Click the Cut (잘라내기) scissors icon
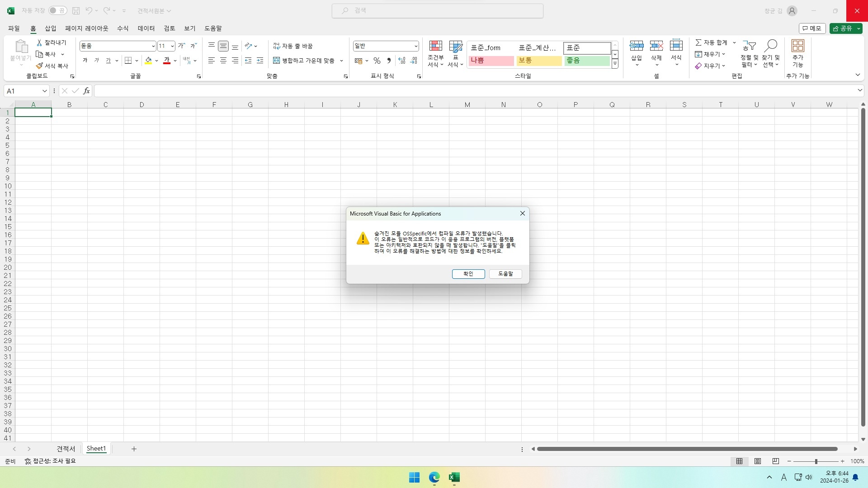This screenshot has height=488, width=868. pyautogui.click(x=39, y=42)
